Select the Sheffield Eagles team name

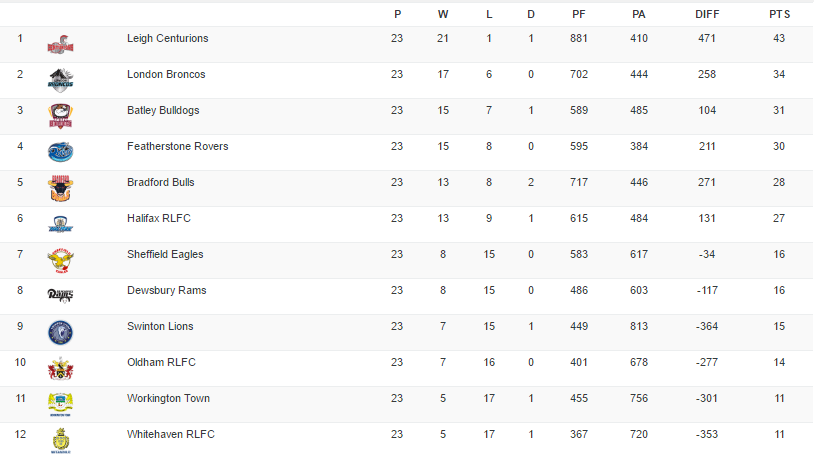pos(165,254)
